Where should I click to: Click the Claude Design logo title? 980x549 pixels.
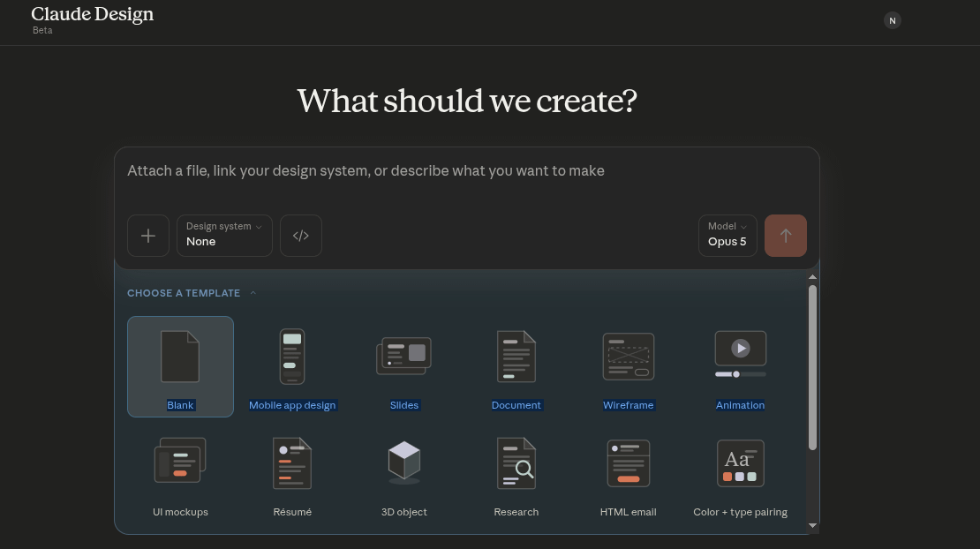tap(93, 14)
